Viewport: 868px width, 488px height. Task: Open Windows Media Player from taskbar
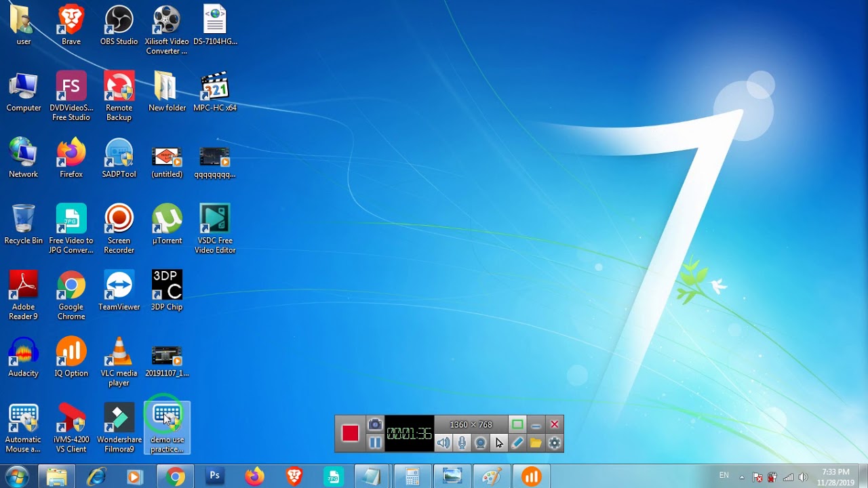pos(136,476)
